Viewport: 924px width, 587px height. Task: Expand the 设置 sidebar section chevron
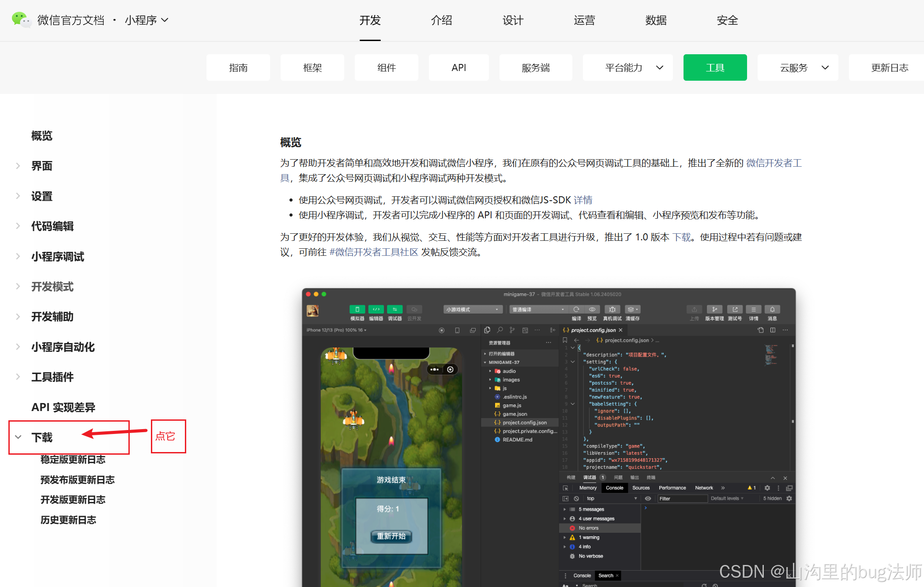click(18, 196)
